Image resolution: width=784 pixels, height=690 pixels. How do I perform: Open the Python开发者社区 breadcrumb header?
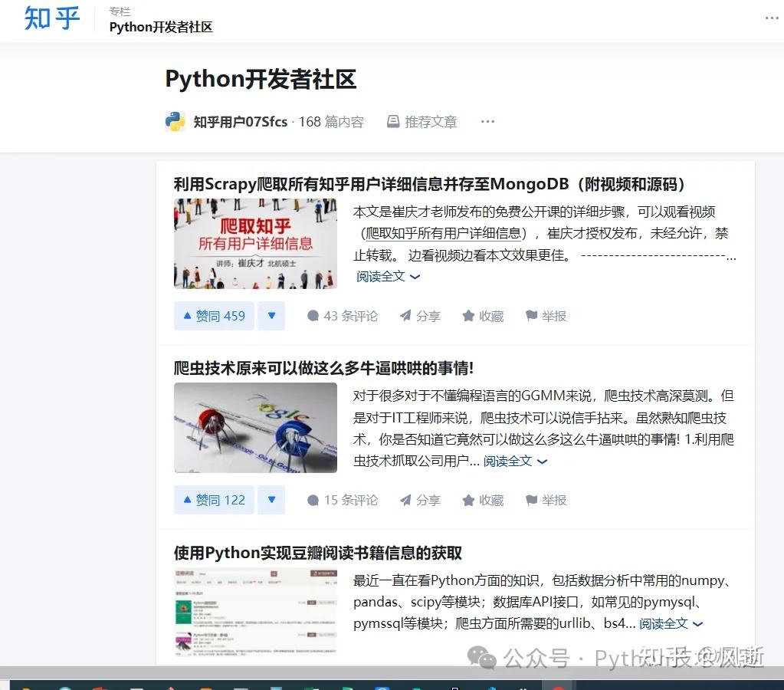coord(161,27)
